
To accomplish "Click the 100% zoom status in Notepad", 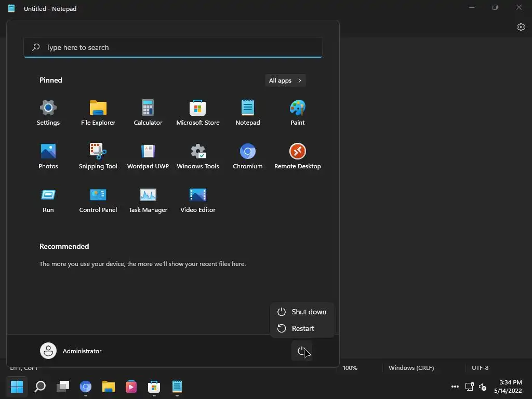I will (350, 368).
